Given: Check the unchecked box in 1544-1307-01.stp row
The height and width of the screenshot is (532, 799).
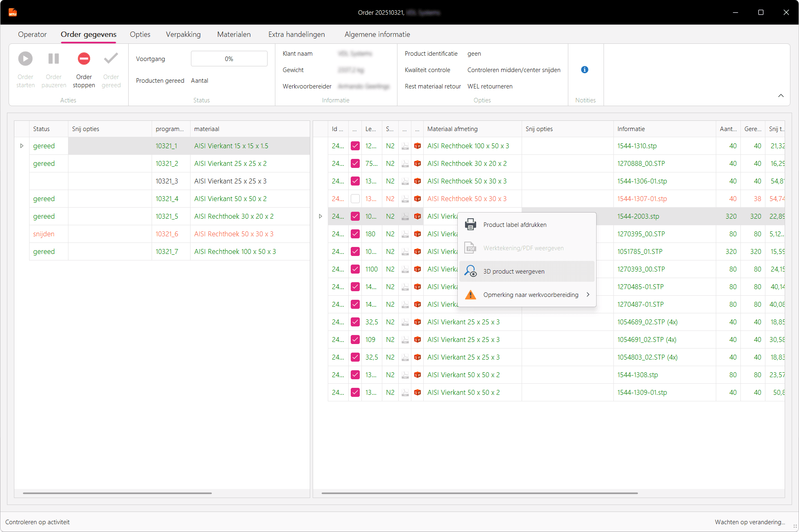Looking at the screenshot, I should [x=355, y=199].
